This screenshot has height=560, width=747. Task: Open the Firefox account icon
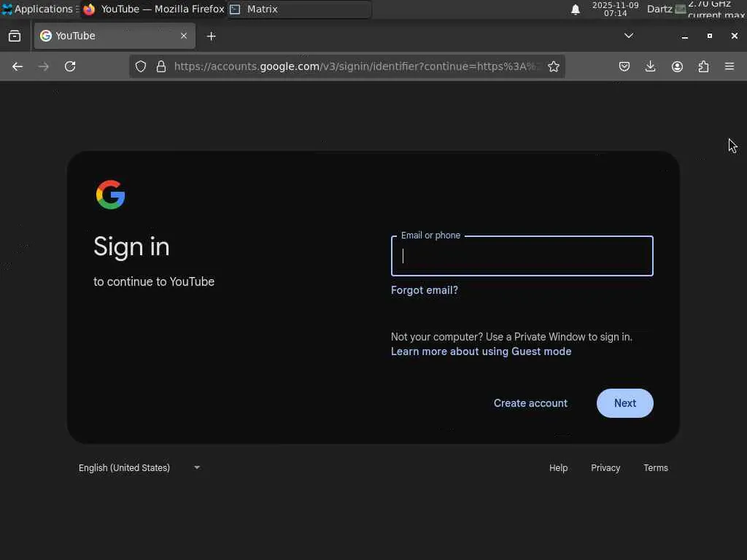677,66
